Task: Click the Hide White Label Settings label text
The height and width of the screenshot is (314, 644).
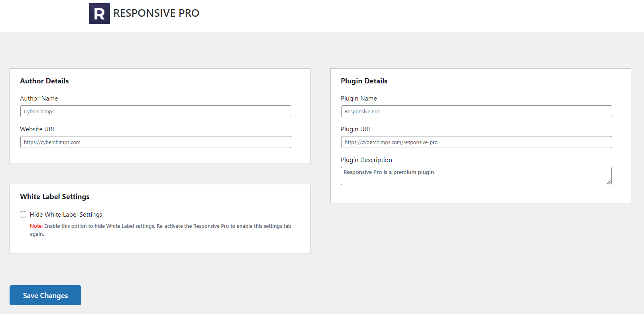Action: [x=66, y=215]
